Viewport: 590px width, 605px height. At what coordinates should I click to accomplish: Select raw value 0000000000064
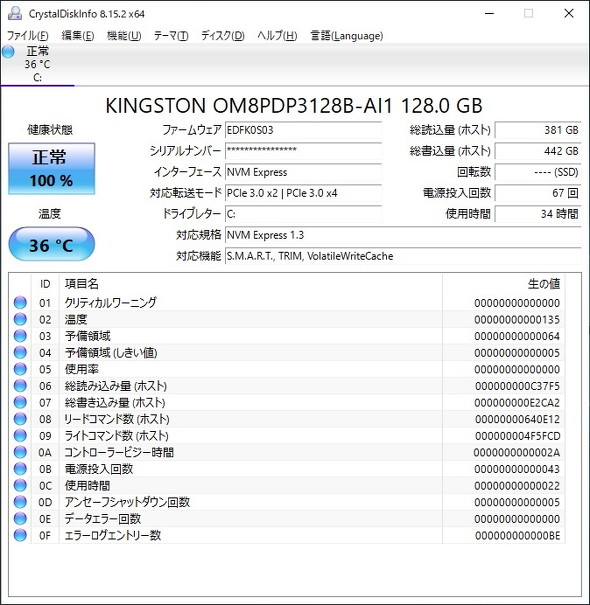[x=517, y=336]
